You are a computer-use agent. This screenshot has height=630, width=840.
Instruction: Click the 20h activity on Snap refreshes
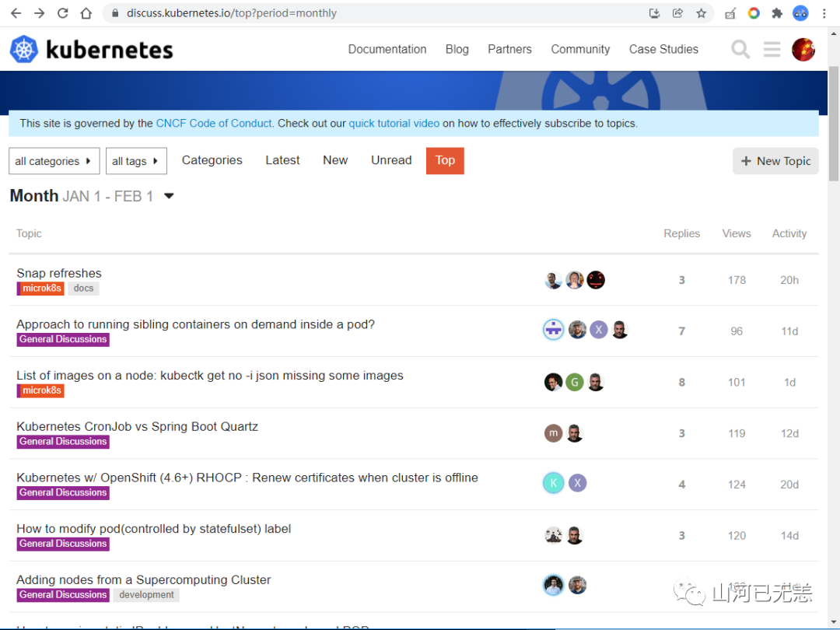[789, 280]
